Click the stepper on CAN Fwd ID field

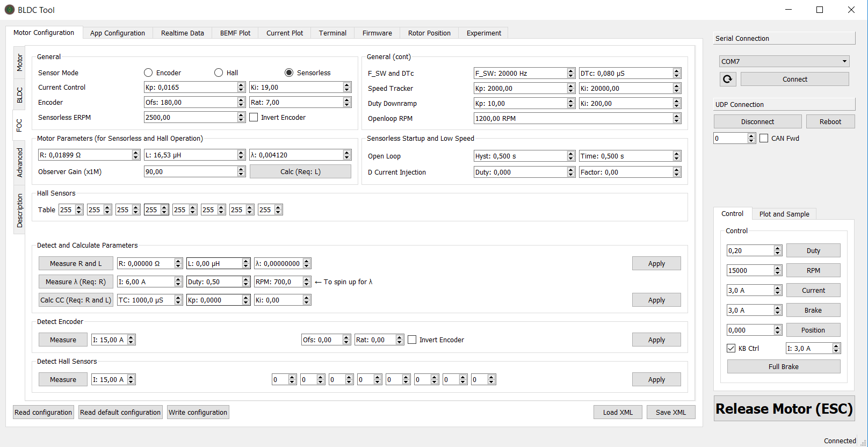[x=751, y=138]
